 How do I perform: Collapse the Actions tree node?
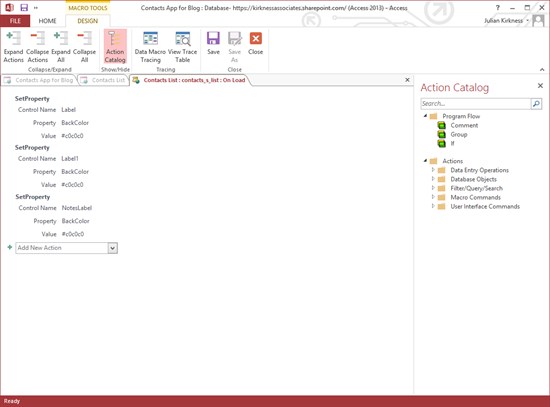point(425,161)
